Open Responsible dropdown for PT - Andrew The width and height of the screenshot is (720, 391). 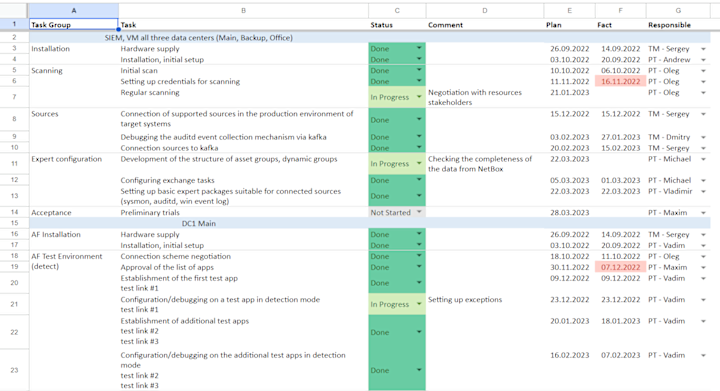coord(703,60)
